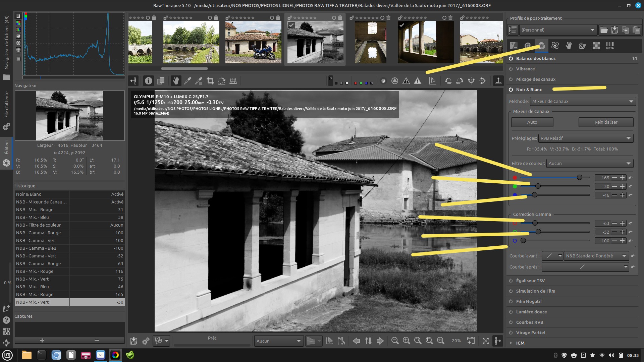Toggle the Noir & Blanc power switch
Viewport: 644px width, 362px height.
point(511,89)
